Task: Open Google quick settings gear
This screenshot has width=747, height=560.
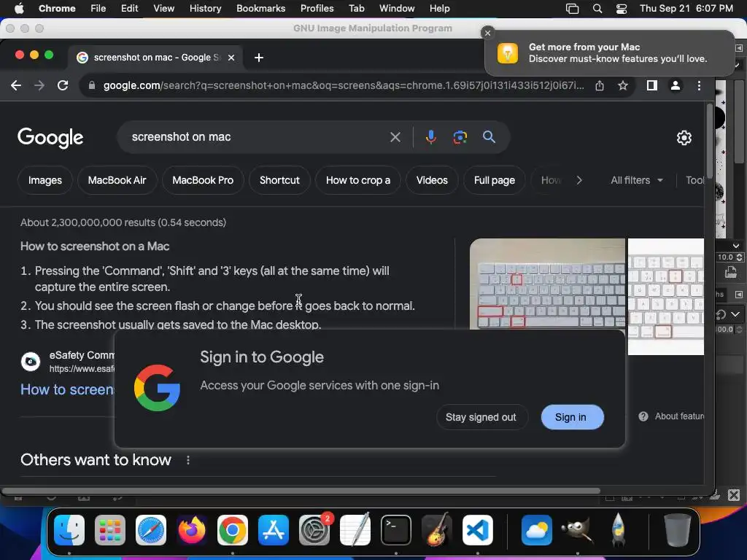Action: (684, 138)
